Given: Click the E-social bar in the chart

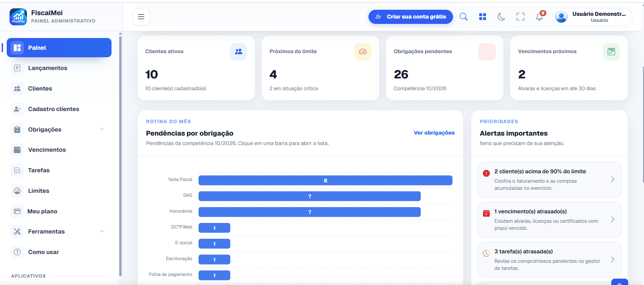Looking at the screenshot, I should [x=214, y=244].
